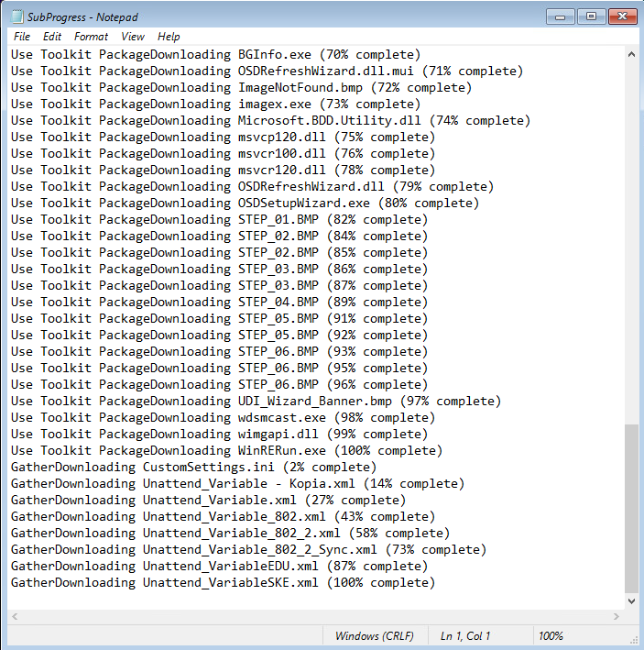Click the msvcr100.dll (76% complete) line

pyautogui.click(x=224, y=154)
